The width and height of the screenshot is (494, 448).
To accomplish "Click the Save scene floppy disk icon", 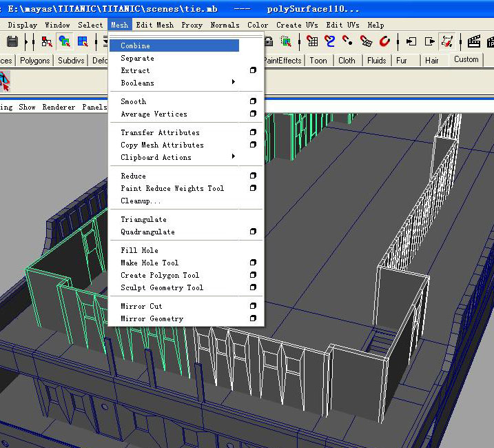I will click(12, 41).
